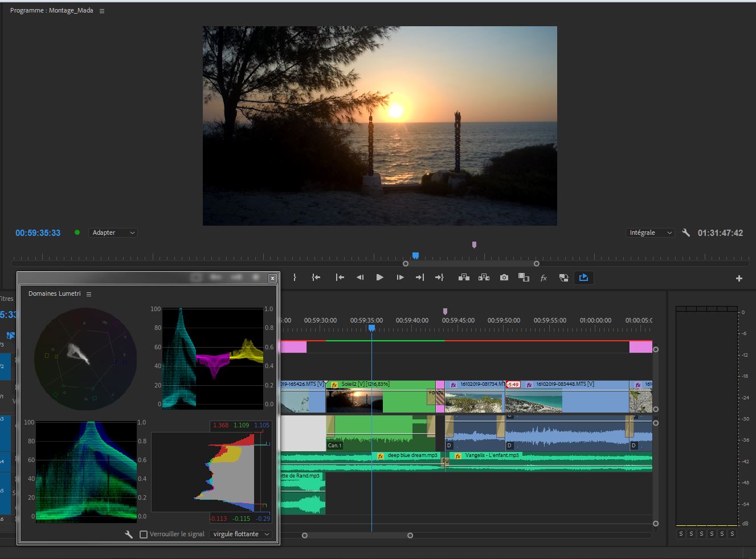Click the fx badge on 16102019-081734 clip
Image resolution: width=756 pixels, height=559 pixels.
pyautogui.click(x=453, y=385)
